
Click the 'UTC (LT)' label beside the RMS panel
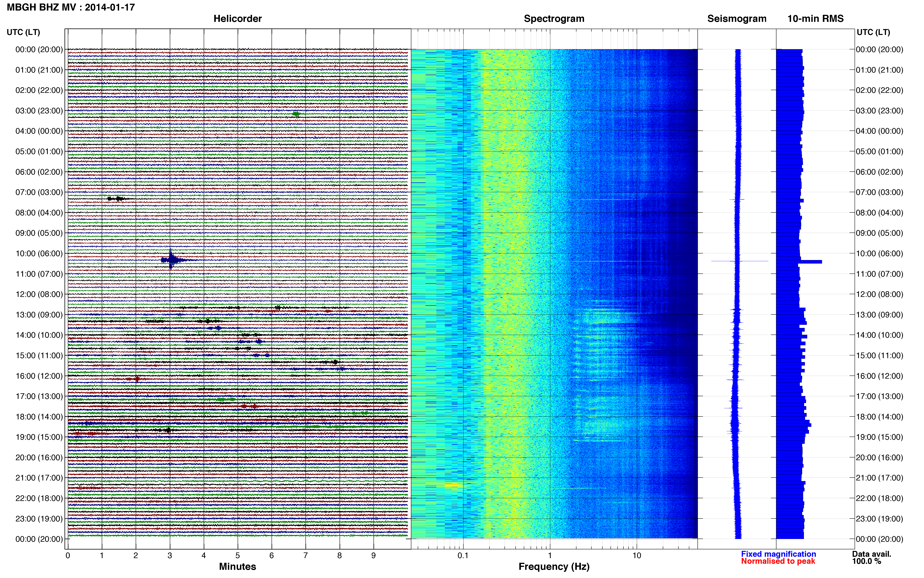[x=873, y=32]
